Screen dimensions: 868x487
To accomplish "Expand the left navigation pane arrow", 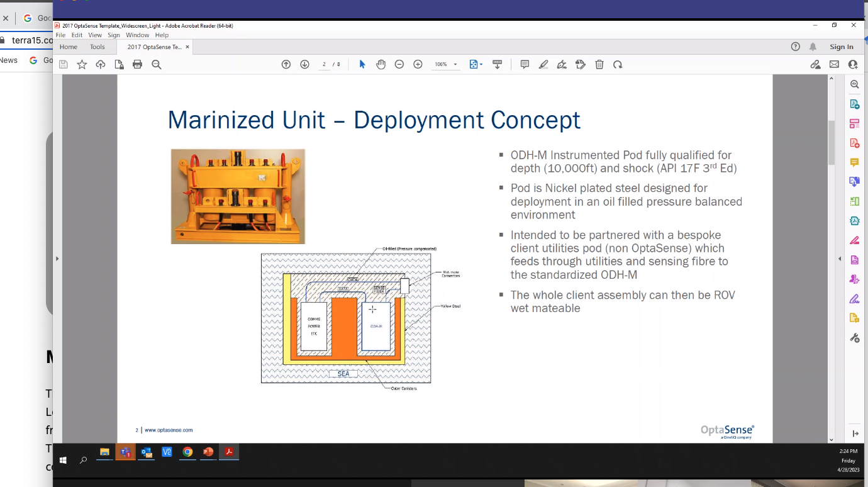I will 57,259.
